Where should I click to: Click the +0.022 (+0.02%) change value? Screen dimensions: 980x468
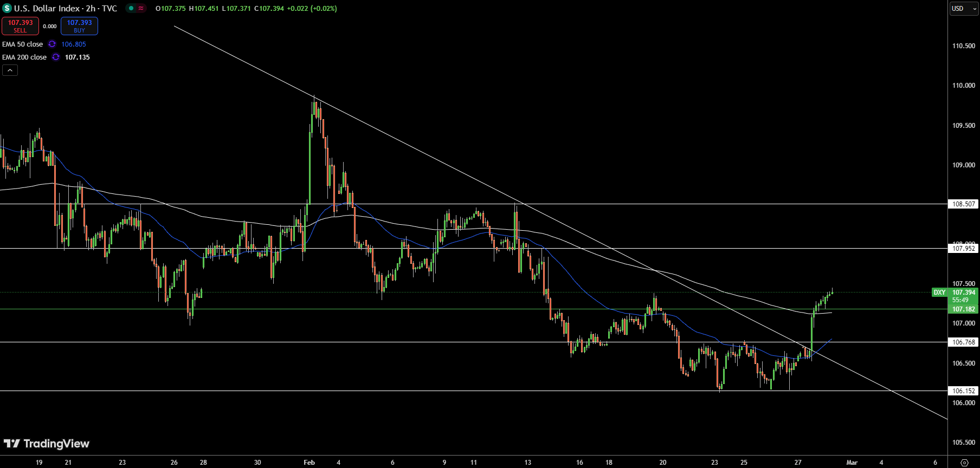[x=312, y=9]
